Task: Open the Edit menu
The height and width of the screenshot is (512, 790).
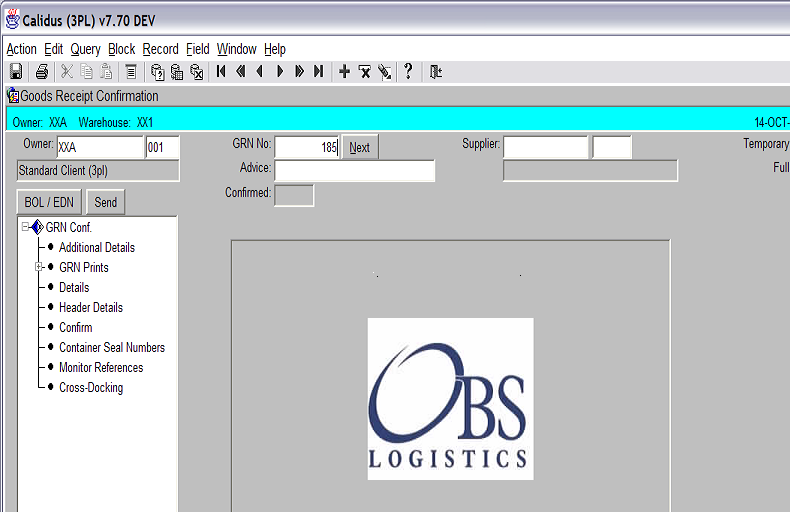Action: pos(53,49)
